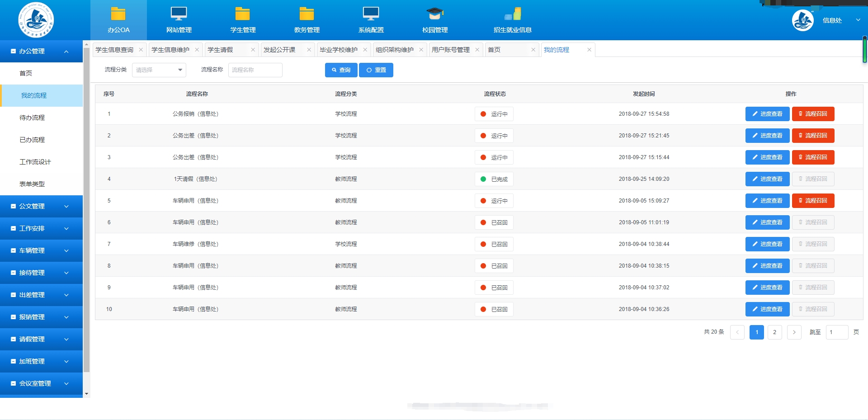
Task: Expand the 会议室管理 sidebar section
Action: coord(41,383)
